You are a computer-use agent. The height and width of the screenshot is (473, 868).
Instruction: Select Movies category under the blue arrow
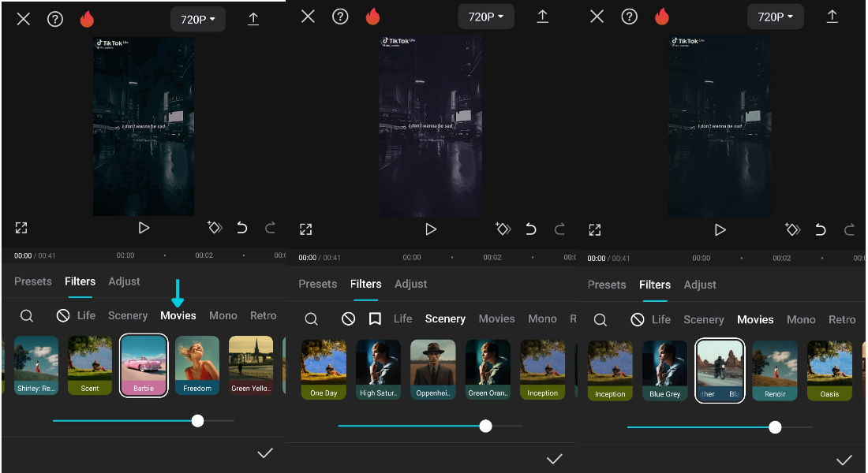click(x=178, y=315)
